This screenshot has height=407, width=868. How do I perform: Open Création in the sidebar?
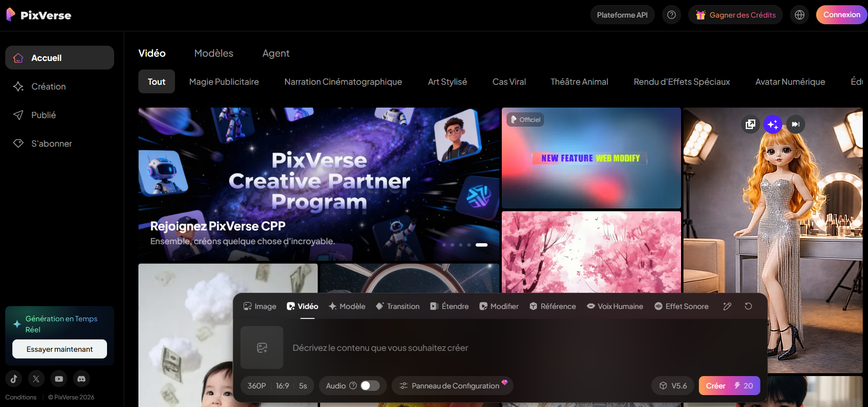click(59, 86)
